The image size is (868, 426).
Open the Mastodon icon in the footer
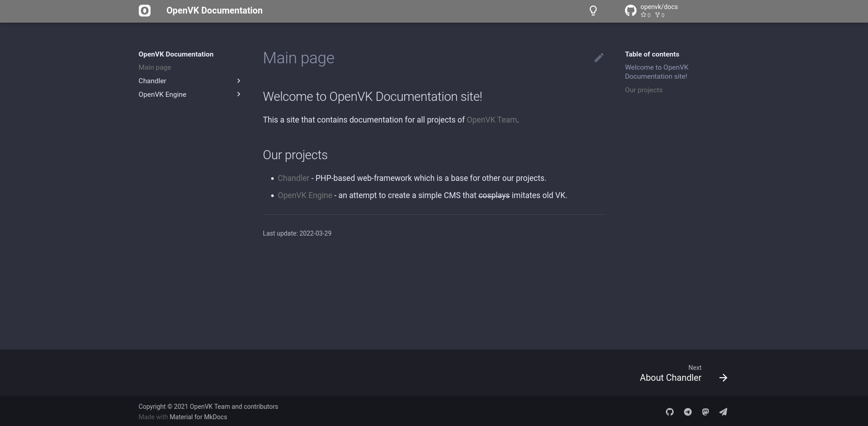[705, 412]
